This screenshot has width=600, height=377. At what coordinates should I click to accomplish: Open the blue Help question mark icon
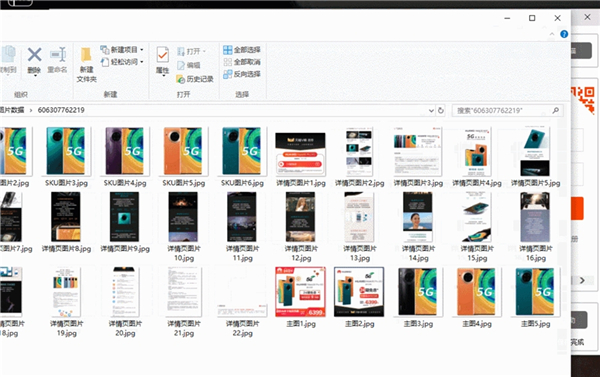point(564,34)
